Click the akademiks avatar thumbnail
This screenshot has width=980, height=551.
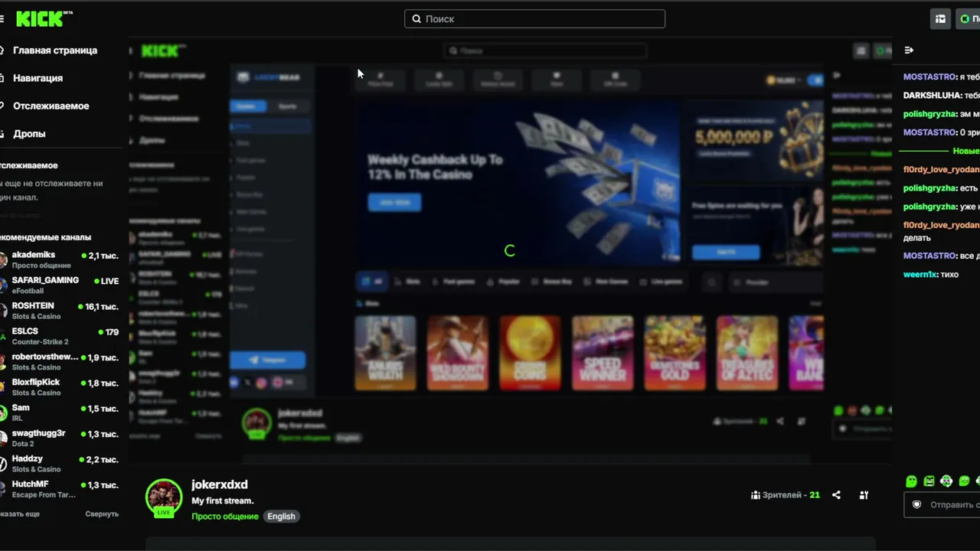(x=2, y=260)
